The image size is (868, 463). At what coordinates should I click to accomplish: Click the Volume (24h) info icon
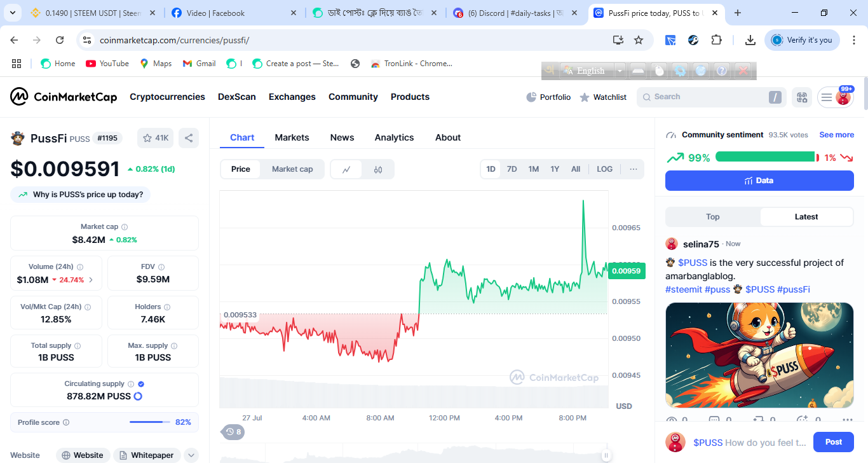point(80,267)
